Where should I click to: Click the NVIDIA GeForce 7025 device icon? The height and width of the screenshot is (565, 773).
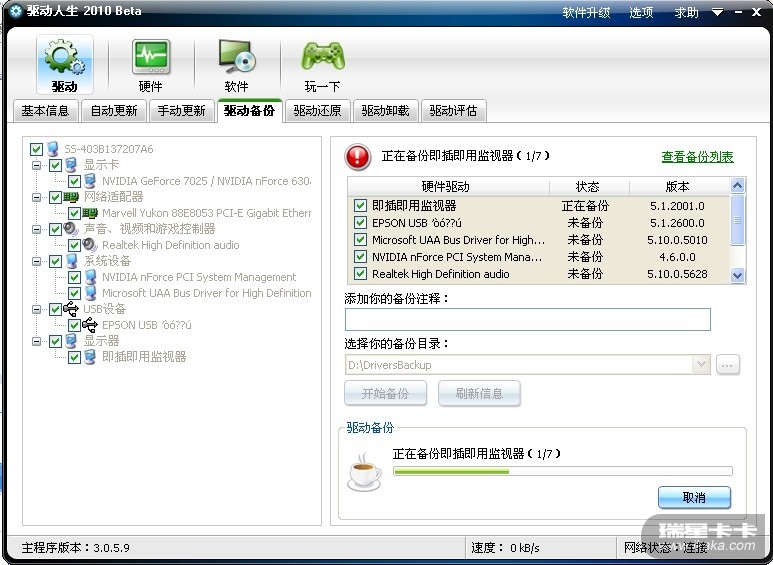(90, 181)
